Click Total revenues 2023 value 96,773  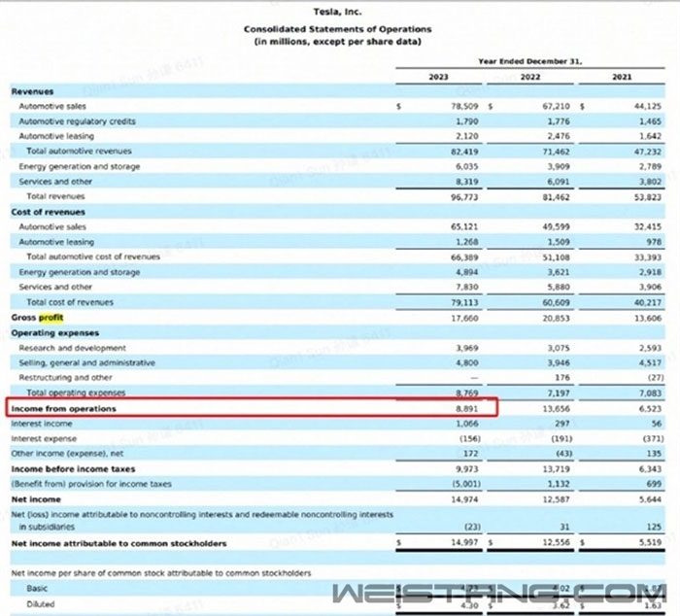(x=464, y=197)
